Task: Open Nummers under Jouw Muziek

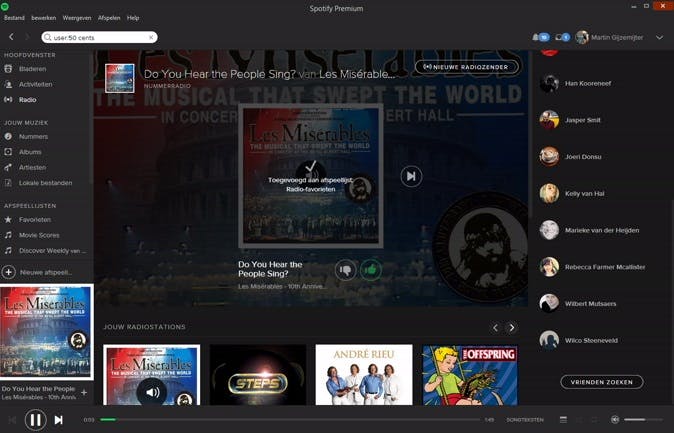Action: pyautogui.click(x=34, y=137)
